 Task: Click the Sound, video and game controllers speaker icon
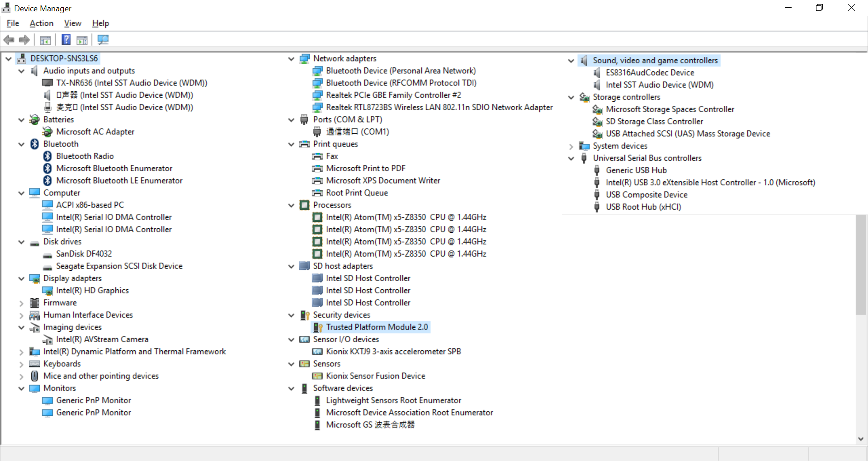click(584, 60)
